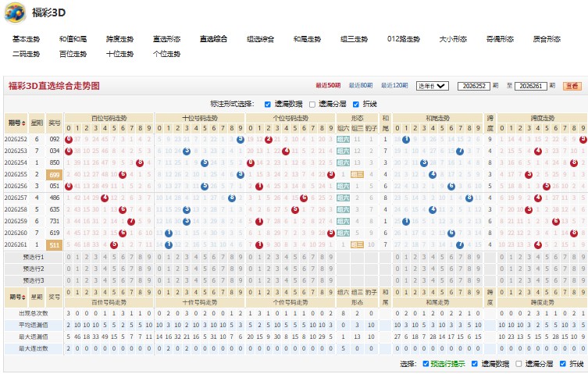
Task: Show the 最近50期 results
Action: (x=328, y=86)
